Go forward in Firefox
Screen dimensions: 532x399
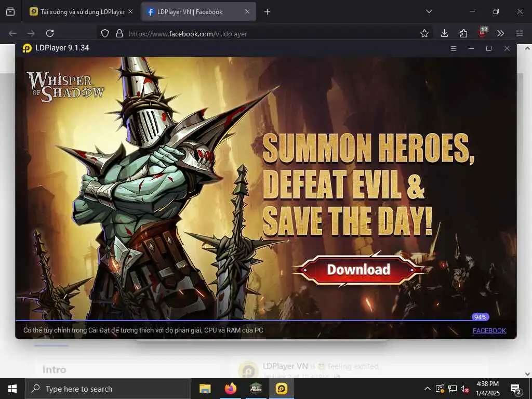point(31,33)
